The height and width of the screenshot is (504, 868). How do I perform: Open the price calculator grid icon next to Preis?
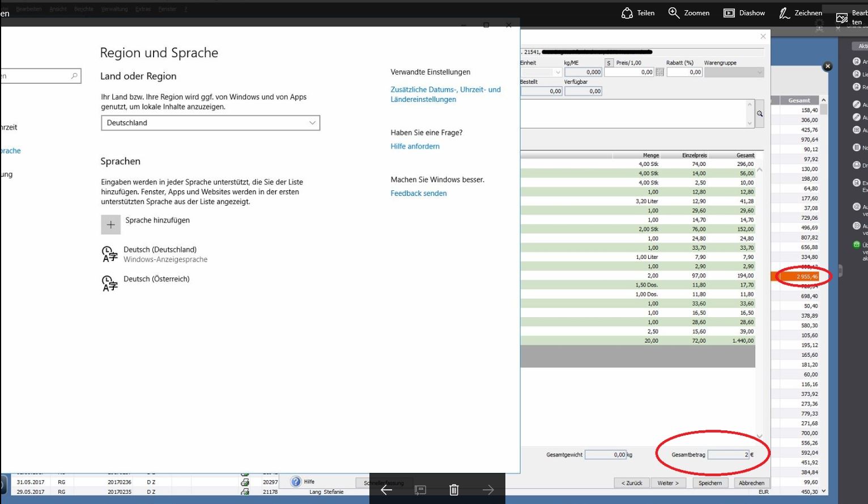pos(659,72)
